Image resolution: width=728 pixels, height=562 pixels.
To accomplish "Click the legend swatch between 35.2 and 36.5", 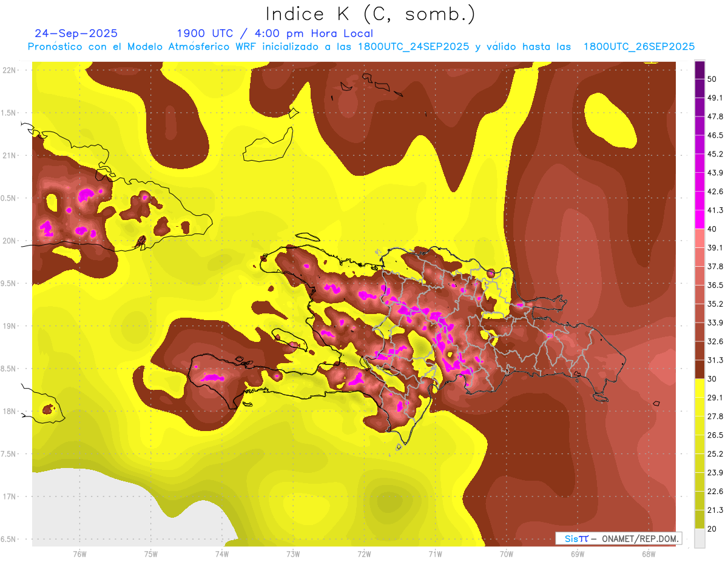I will tap(699, 294).
